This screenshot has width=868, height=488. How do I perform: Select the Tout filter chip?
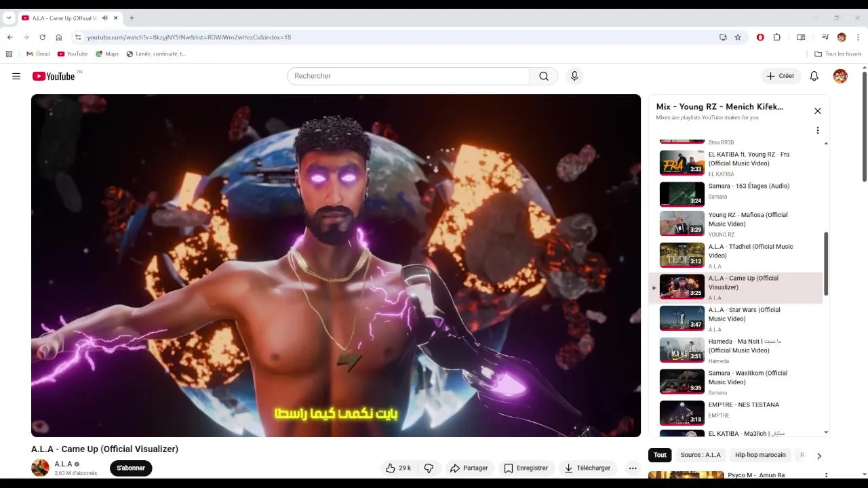pos(660,455)
